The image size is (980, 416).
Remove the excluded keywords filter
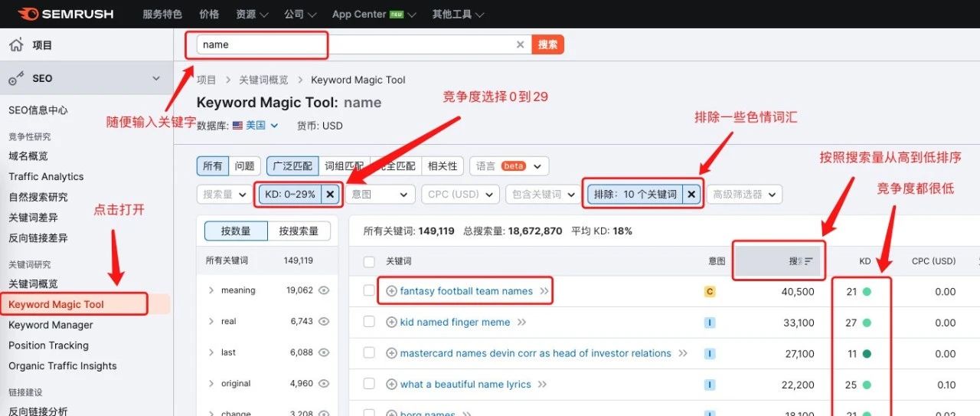pyautogui.click(x=691, y=195)
